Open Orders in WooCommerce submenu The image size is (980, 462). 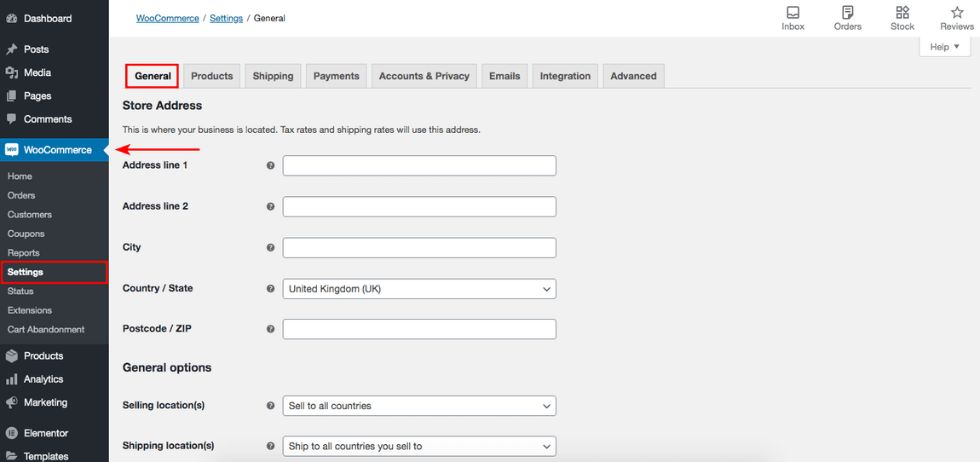[x=21, y=196]
